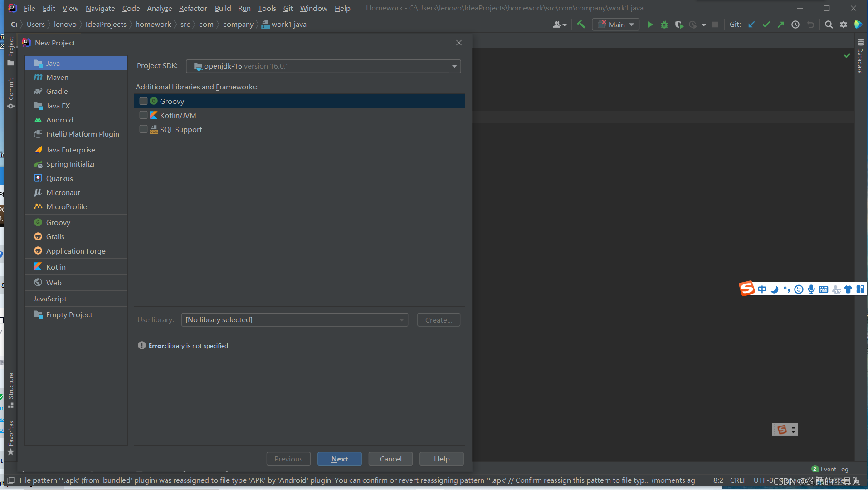Start debugging with the green bug icon

click(664, 24)
